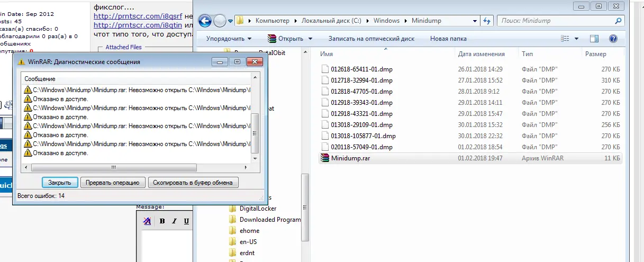The height and width of the screenshot is (262, 644).
Task: Select file 012918-43321-01.dmp icon
Action: click(325, 113)
